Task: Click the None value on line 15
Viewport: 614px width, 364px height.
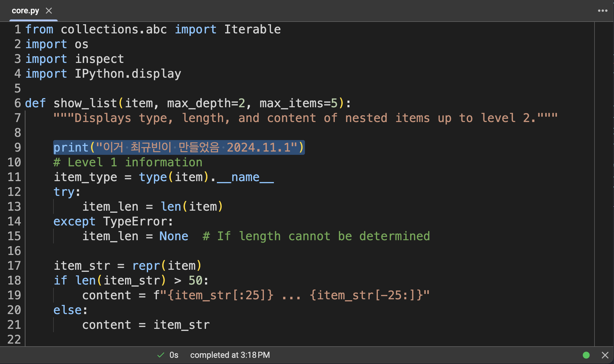Action: [x=174, y=236]
